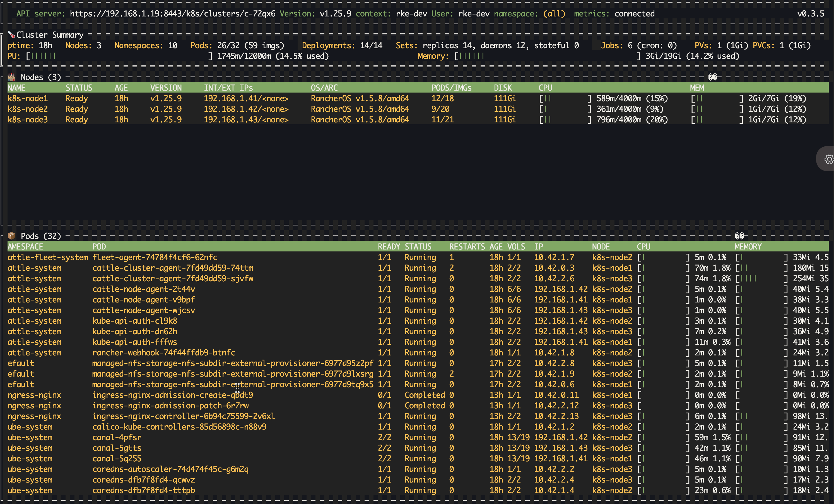
Task: Click the nodes DISK column header
Action: [x=503, y=88]
